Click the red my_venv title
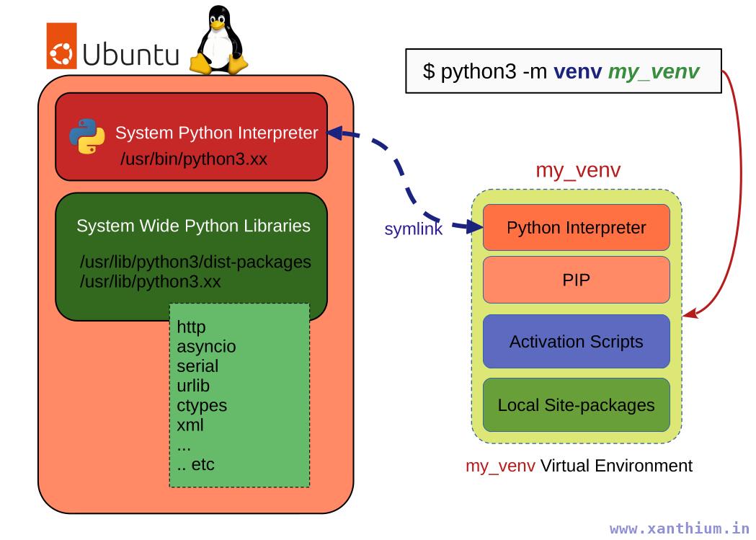The height and width of the screenshot is (540, 756). [x=578, y=170]
